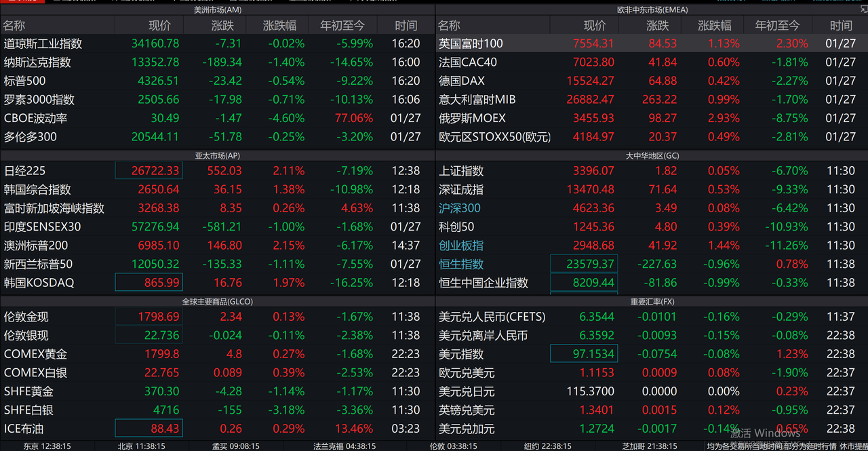Click the 现价 header in Americas table
Screen dimensions: 868x451
[x=160, y=26]
